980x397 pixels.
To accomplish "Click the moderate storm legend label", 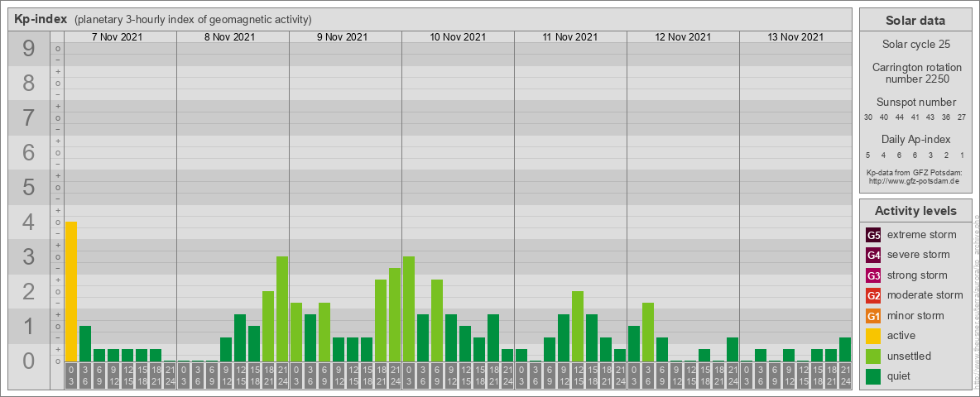I will click(925, 295).
